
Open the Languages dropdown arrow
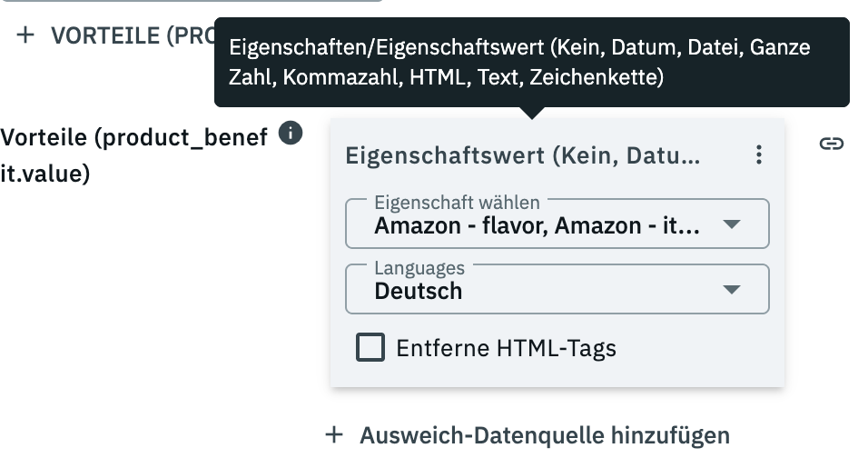[x=731, y=290]
